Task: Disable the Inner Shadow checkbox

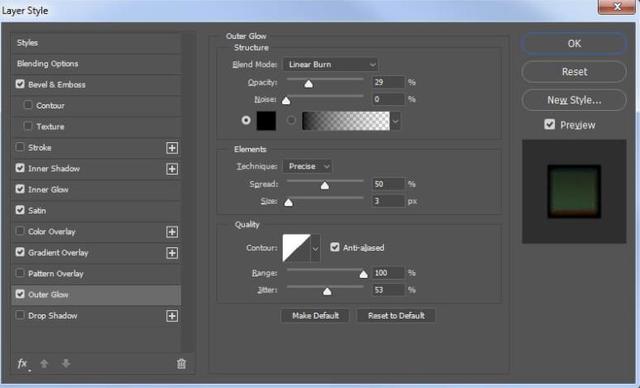Action: tap(20, 168)
